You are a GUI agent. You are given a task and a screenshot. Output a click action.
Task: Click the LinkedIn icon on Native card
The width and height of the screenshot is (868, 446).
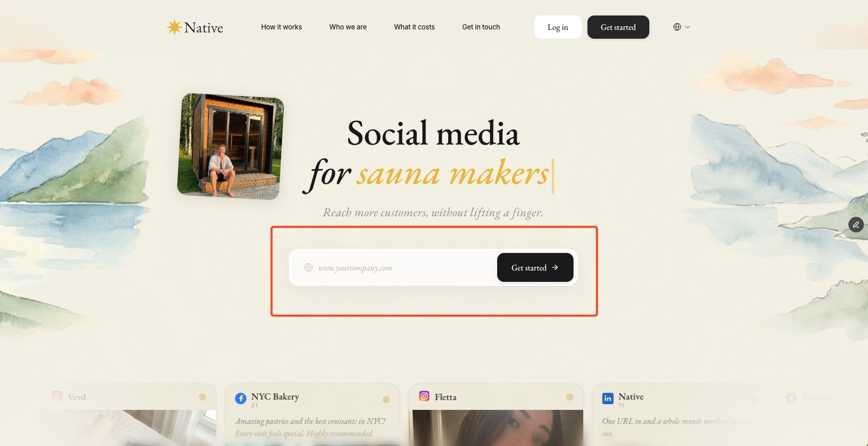pyautogui.click(x=608, y=398)
